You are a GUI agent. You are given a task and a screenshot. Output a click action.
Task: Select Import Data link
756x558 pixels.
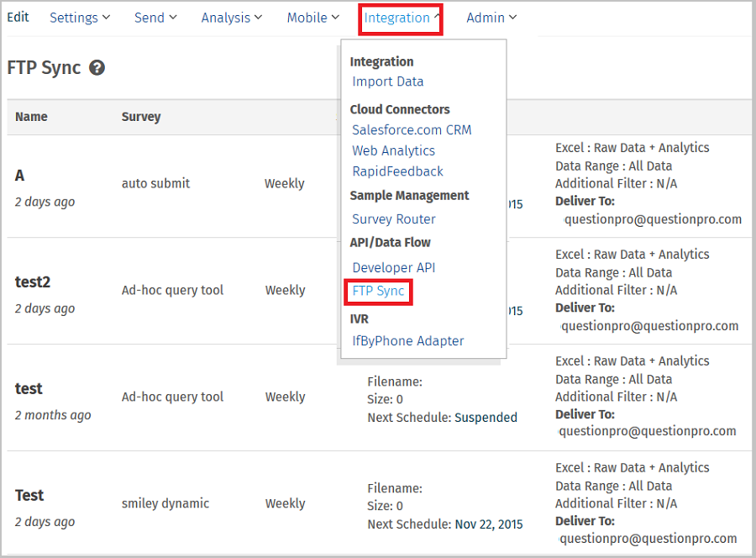tap(387, 82)
